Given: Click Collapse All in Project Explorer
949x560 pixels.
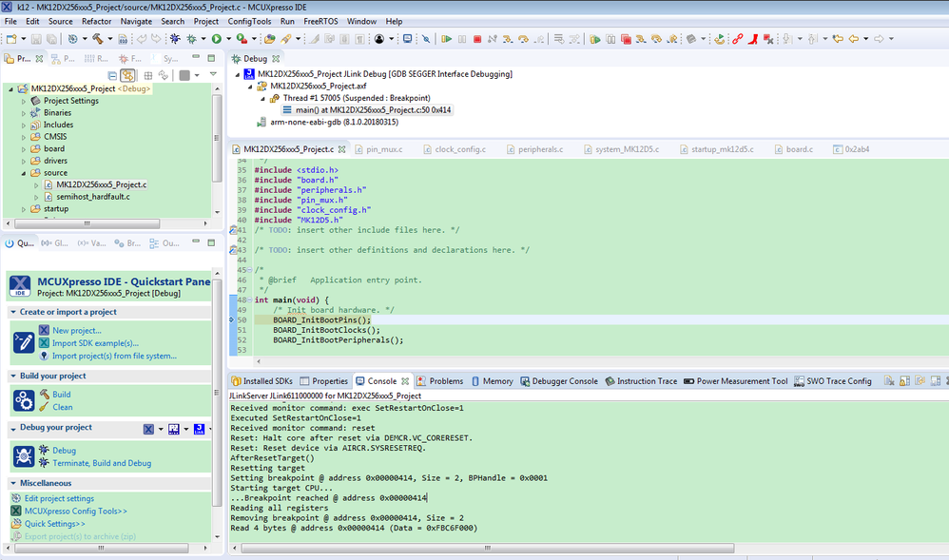Looking at the screenshot, I should pyautogui.click(x=112, y=76).
